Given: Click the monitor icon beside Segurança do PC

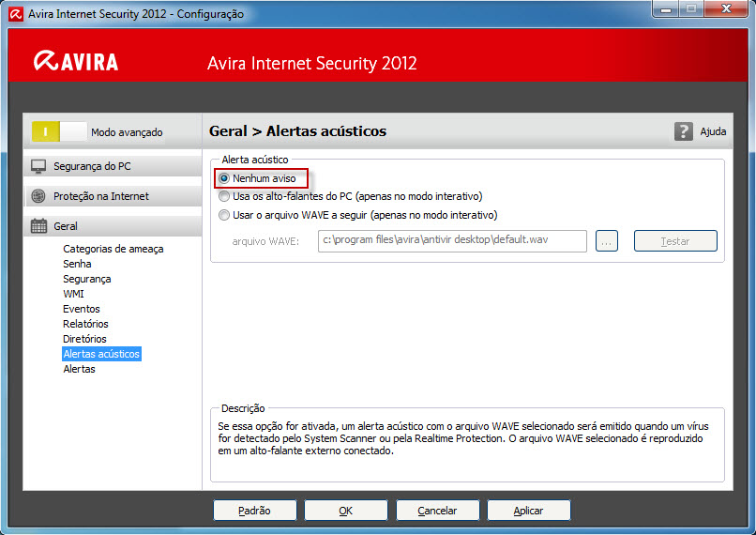Looking at the screenshot, I should pos(38,166).
